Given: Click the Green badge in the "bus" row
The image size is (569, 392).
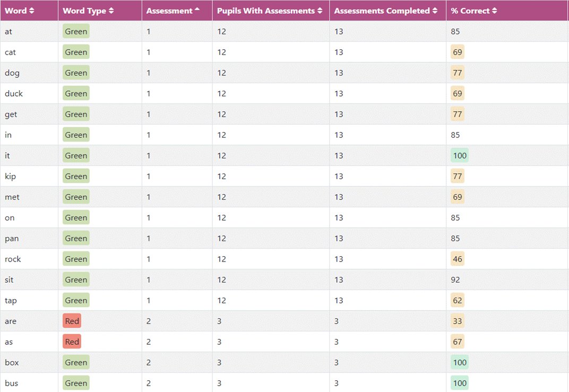Looking at the screenshot, I should [x=76, y=383].
